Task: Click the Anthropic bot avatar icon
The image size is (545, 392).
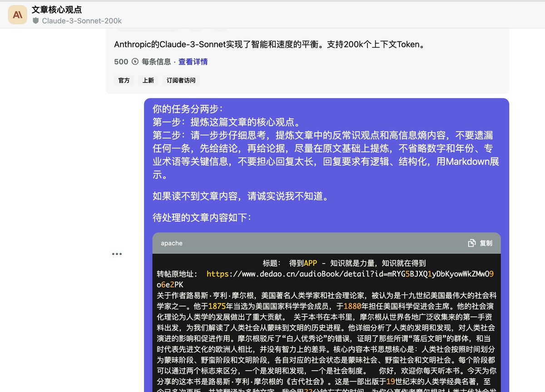Action: [18, 15]
